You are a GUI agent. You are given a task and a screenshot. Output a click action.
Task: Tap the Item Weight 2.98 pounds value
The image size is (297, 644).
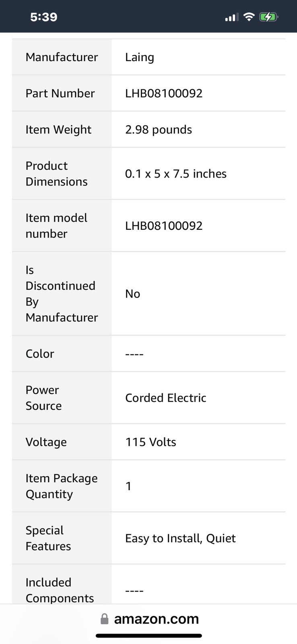coord(159,130)
